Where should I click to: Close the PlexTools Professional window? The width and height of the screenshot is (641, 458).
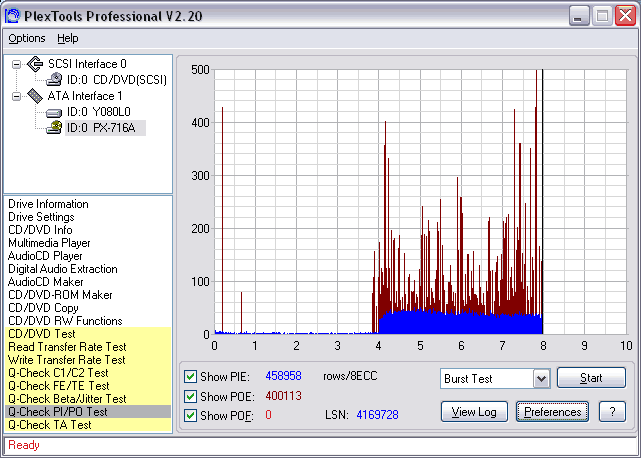[625, 16]
